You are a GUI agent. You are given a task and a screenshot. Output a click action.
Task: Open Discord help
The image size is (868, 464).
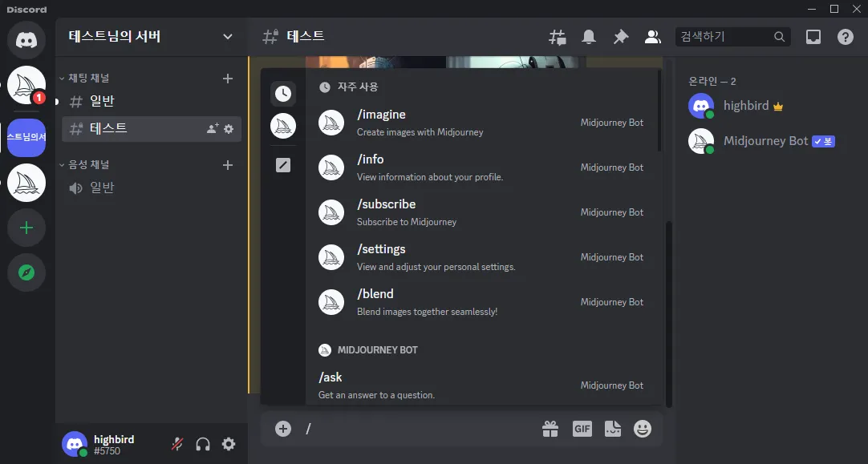click(846, 37)
